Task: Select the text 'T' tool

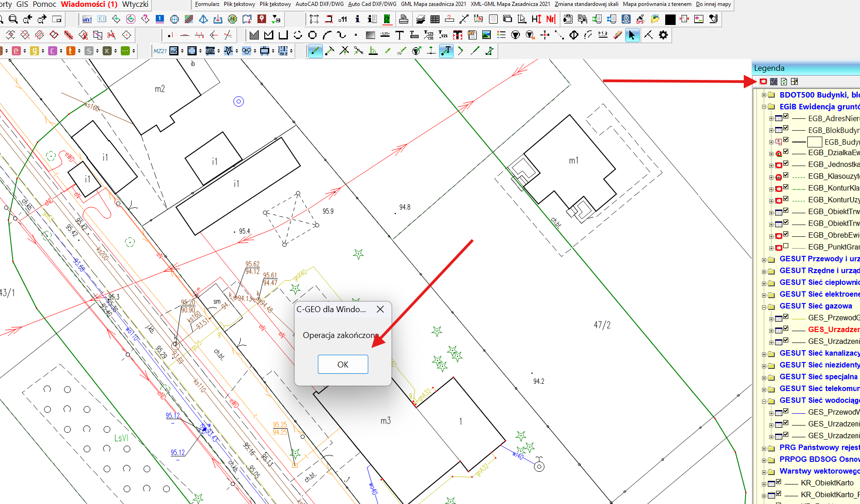Action: (400, 35)
